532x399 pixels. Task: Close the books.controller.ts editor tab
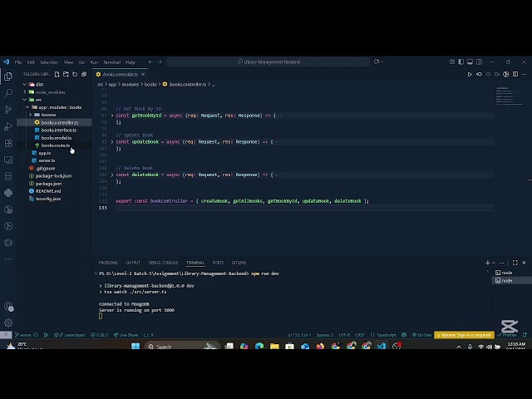point(143,74)
